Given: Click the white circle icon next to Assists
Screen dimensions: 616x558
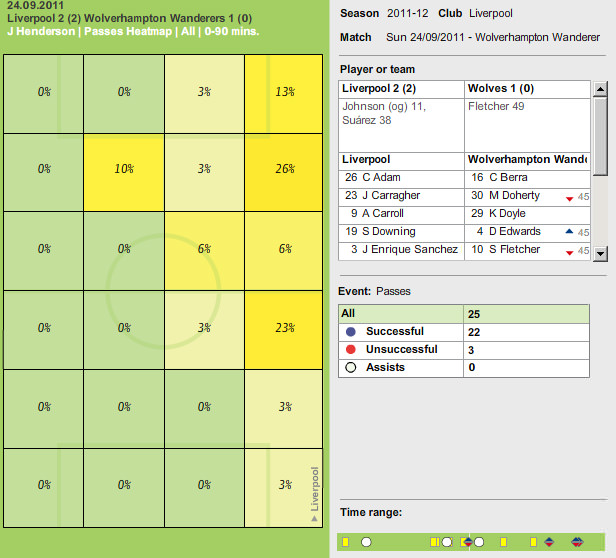Looking at the screenshot, I should pyautogui.click(x=351, y=367).
